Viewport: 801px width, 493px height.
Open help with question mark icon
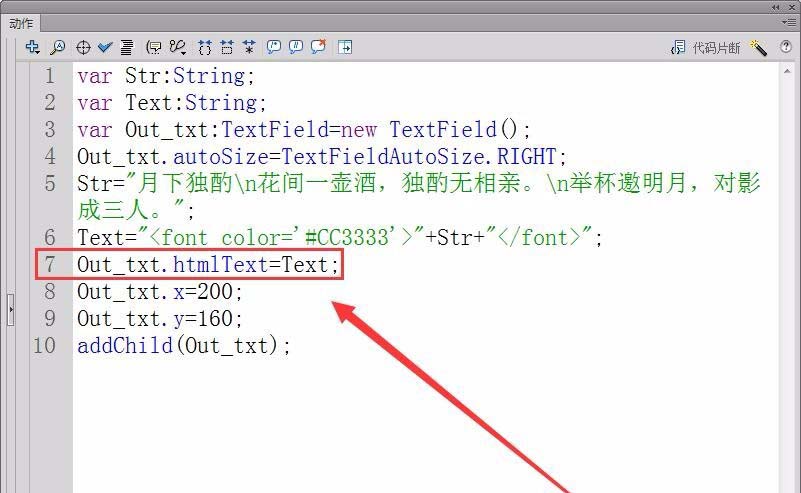pos(786,47)
